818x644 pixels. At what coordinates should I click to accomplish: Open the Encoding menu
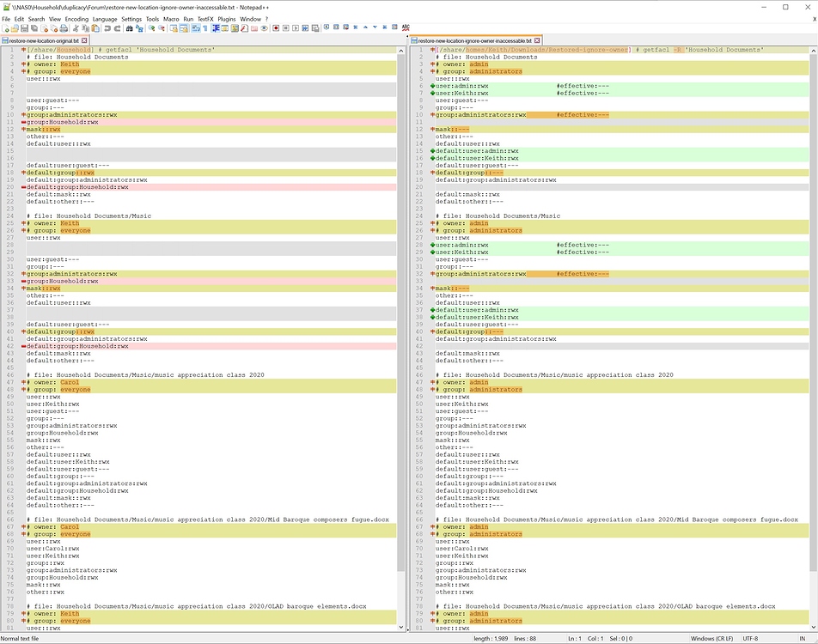pos(76,19)
